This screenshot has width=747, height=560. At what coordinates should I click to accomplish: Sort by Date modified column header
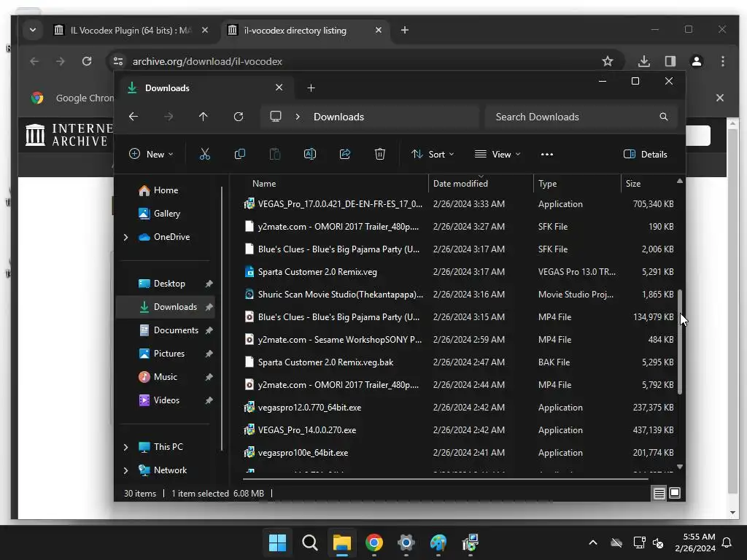(481, 184)
